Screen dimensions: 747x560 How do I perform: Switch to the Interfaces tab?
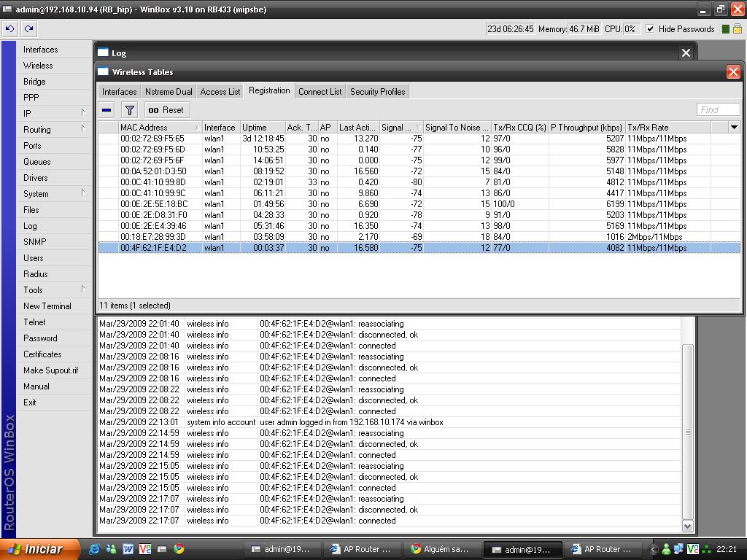[119, 91]
